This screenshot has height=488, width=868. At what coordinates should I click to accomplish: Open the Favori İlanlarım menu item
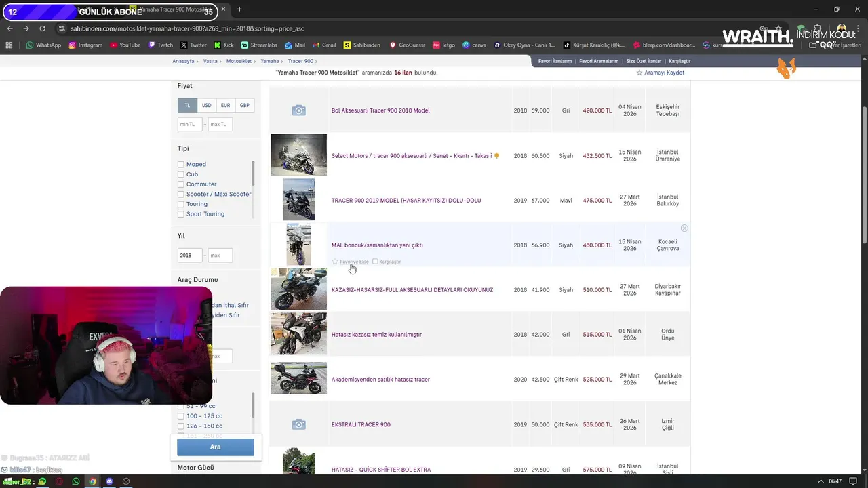(x=555, y=61)
